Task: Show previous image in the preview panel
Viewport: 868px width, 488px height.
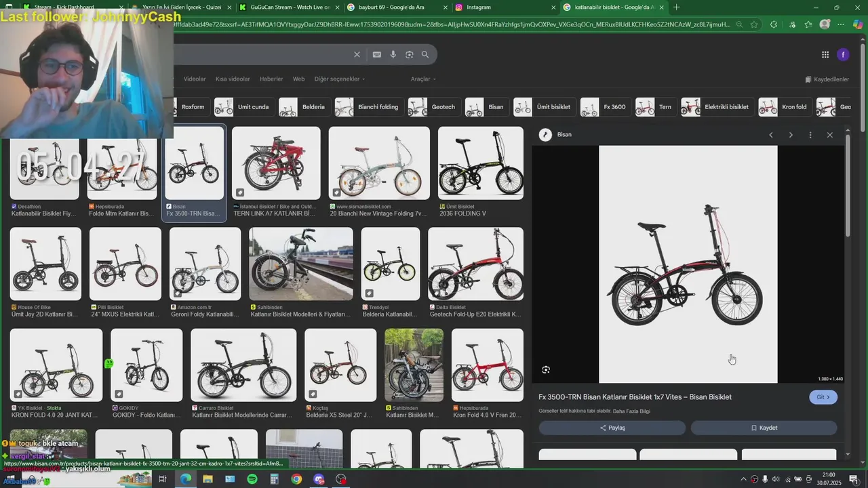Action: pyautogui.click(x=771, y=135)
